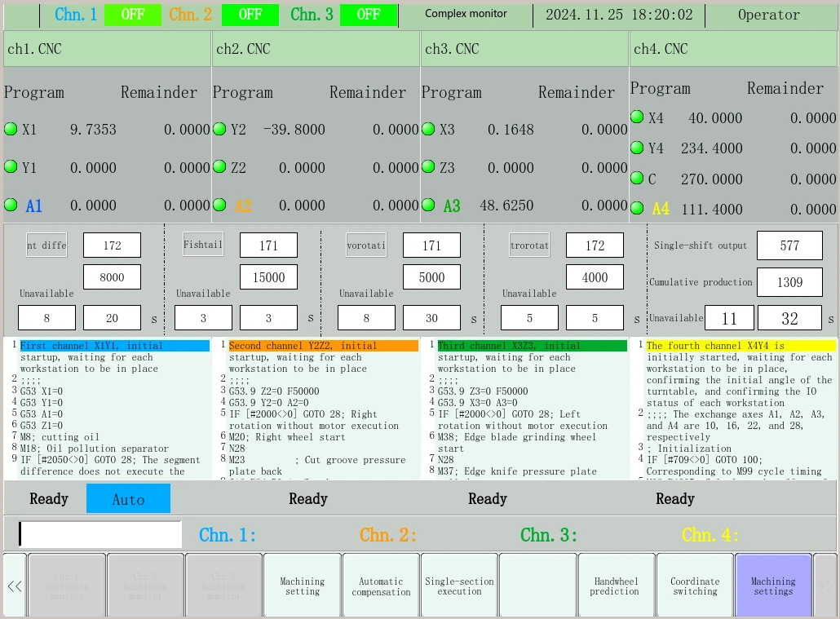Click the 'vorotati' label button
840x619 pixels.
click(366, 245)
